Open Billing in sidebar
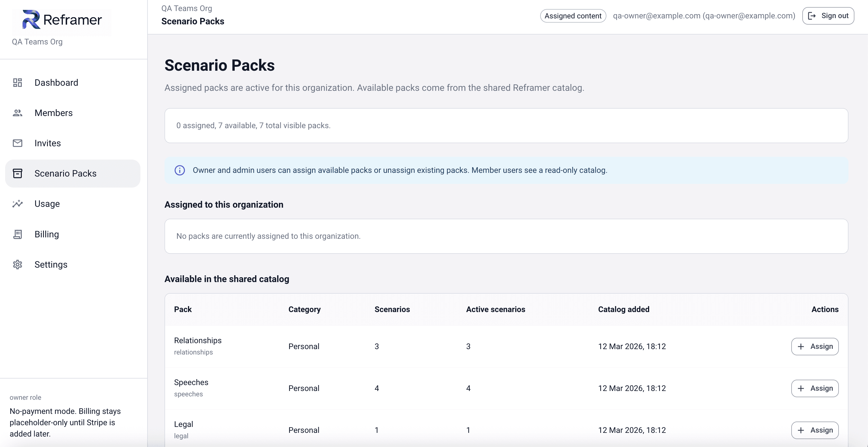 click(47, 234)
